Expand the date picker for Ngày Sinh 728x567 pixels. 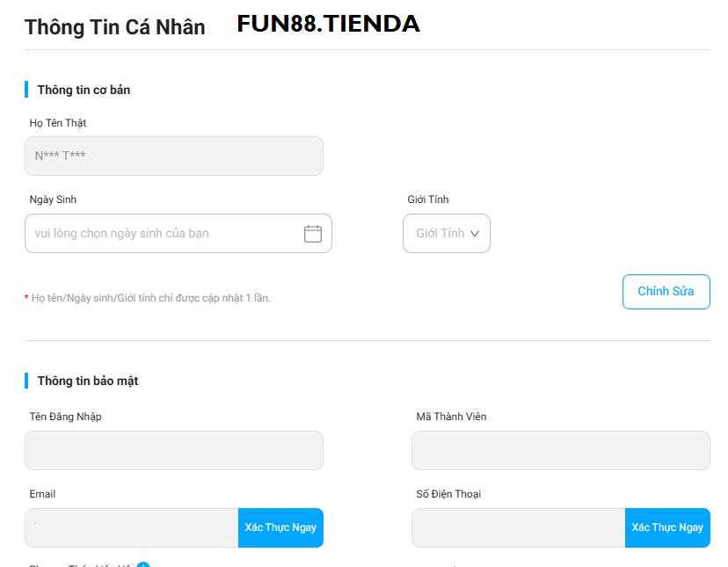click(x=312, y=233)
